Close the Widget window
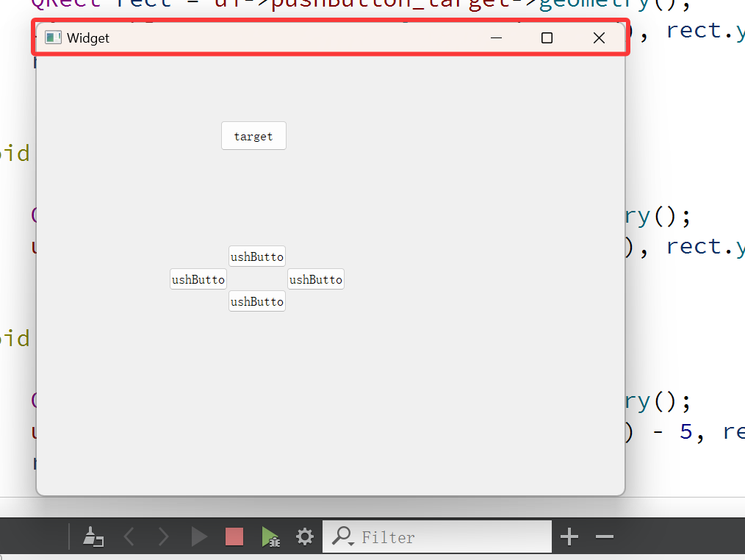Screen dimensions: 745x560 (x=599, y=37)
